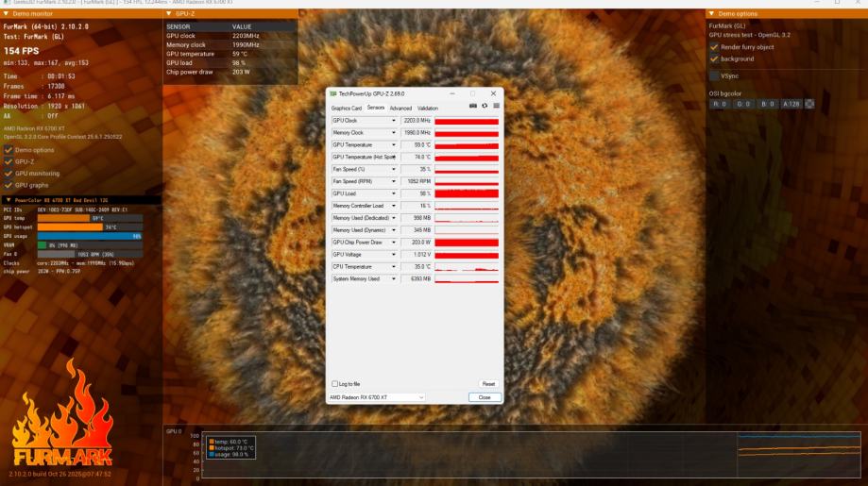This screenshot has width=868, height=486.
Task: Uncheck the background option
Action: click(x=714, y=59)
